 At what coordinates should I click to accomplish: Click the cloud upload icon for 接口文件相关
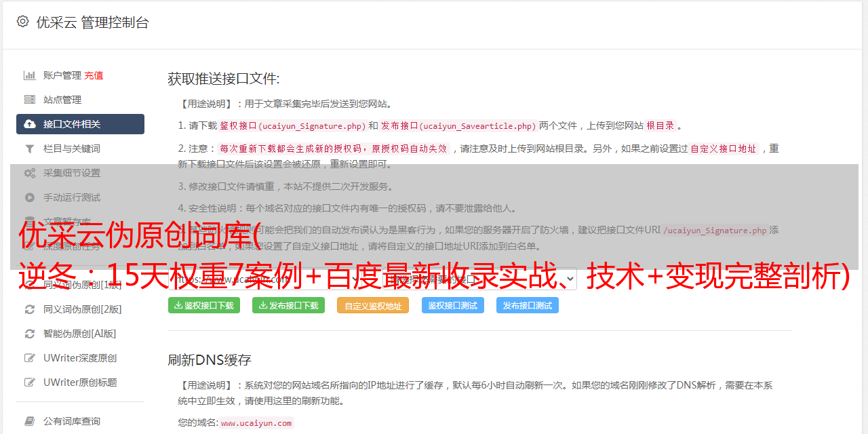pos(30,124)
